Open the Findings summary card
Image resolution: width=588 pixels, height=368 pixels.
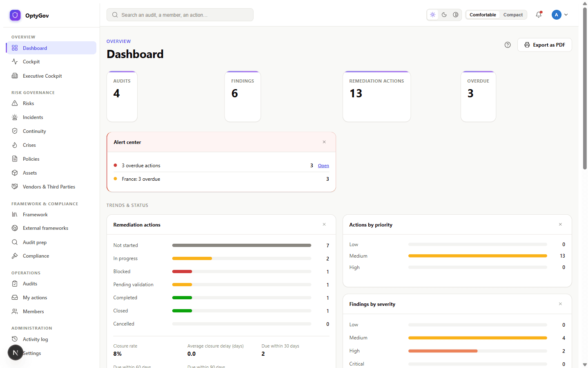coord(243,96)
